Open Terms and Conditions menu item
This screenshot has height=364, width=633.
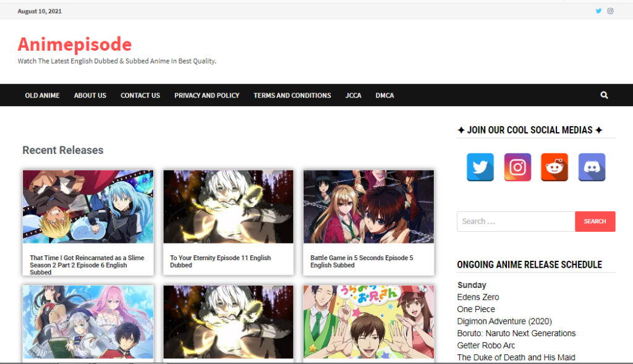pyautogui.click(x=292, y=96)
